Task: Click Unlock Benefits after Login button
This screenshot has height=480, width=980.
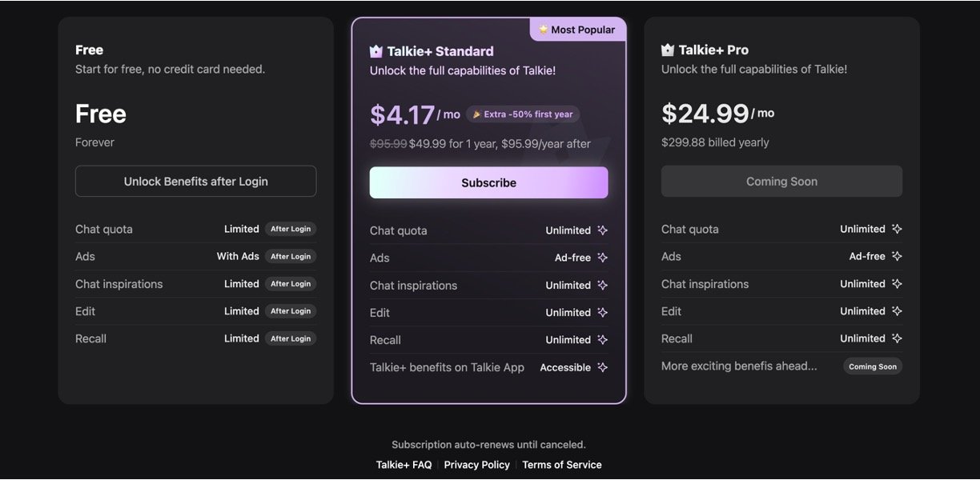Action: point(195,182)
